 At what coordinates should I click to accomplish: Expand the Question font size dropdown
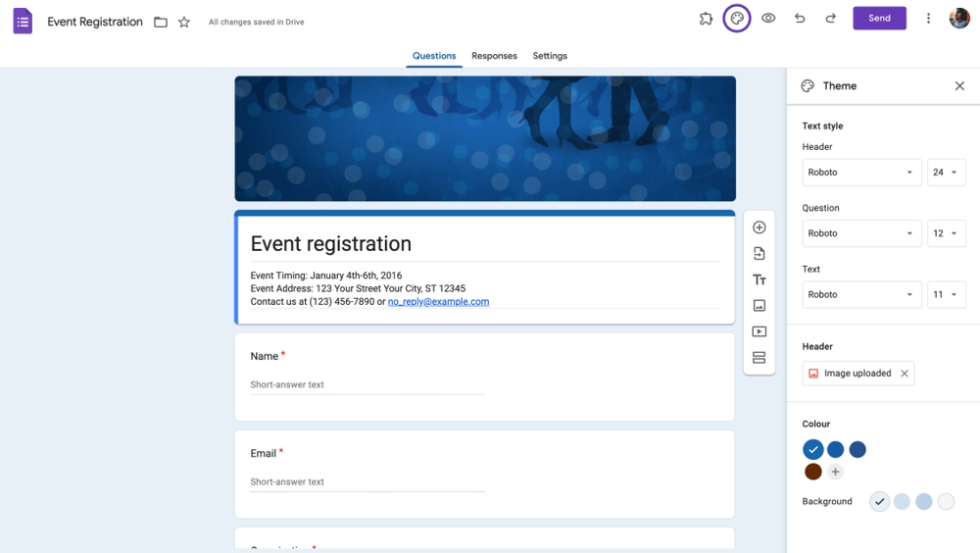(x=946, y=233)
